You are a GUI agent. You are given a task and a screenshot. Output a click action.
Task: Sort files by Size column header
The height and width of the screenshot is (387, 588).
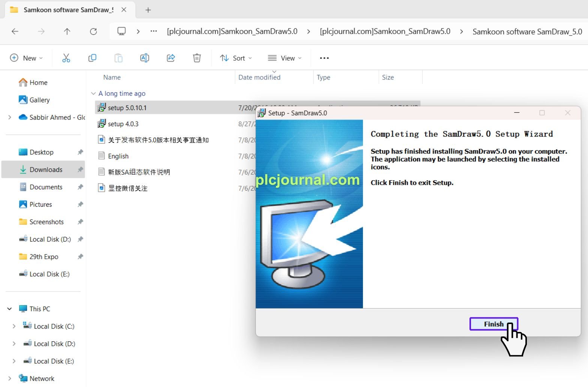pos(388,77)
